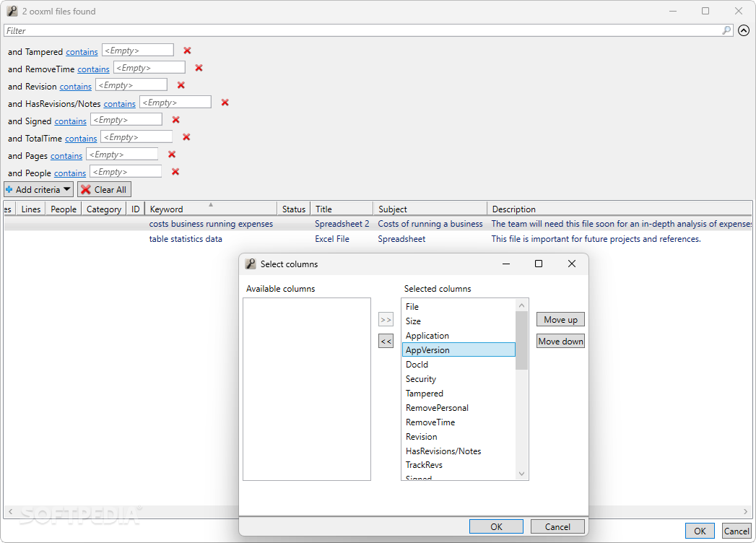The width and height of the screenshot is (756, 543).
Task: Click the Pages value field
Action: pyautogui.click(x=122, y=155)
